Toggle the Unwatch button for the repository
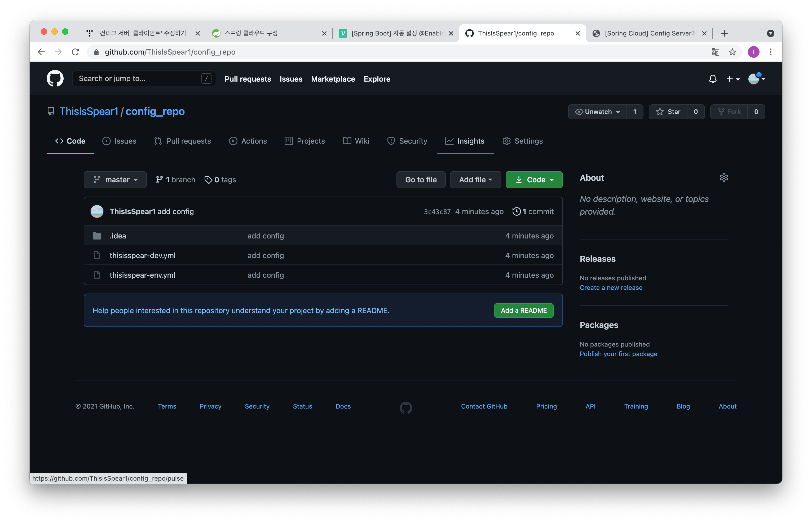The height and width of the screenshot is (523, 812). pos(598,112)
